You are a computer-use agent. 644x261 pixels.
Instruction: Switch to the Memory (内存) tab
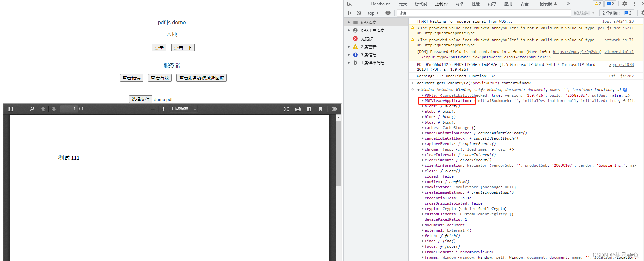(x=492, y=4)
